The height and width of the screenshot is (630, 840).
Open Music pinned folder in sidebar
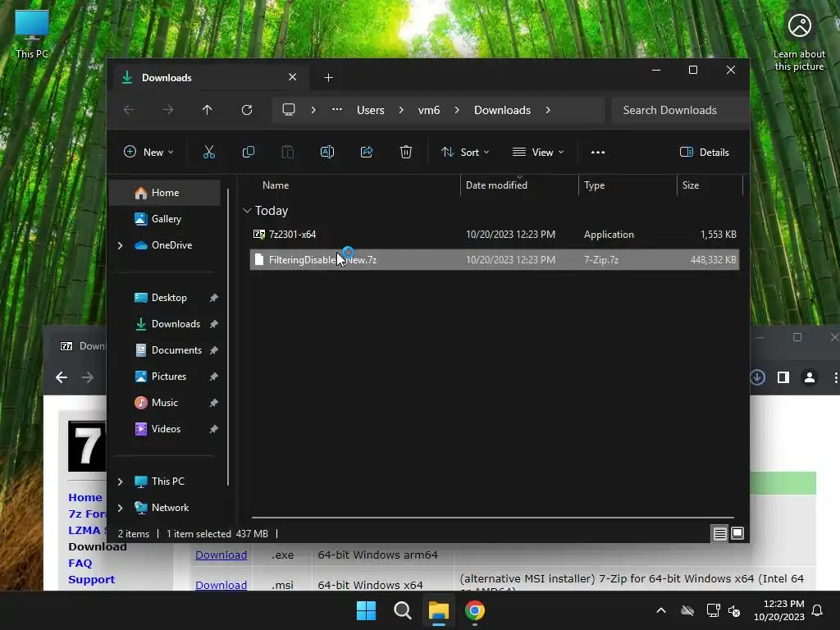164,403
